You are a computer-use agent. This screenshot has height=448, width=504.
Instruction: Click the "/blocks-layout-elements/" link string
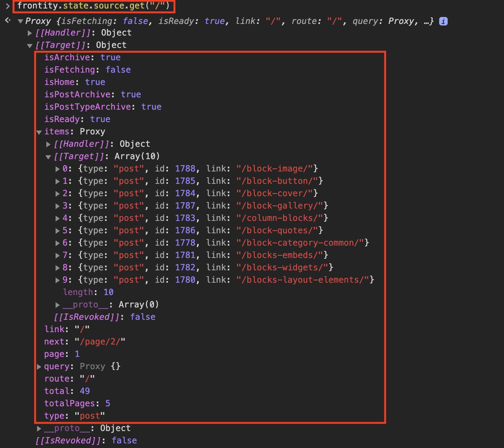pos(303,280)
